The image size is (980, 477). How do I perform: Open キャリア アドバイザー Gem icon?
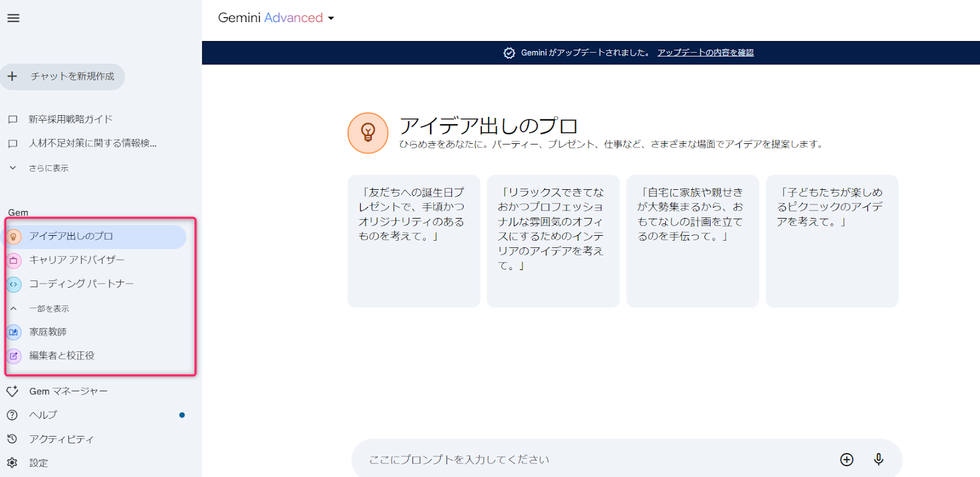pyautogui.click(x=13, y=260)
